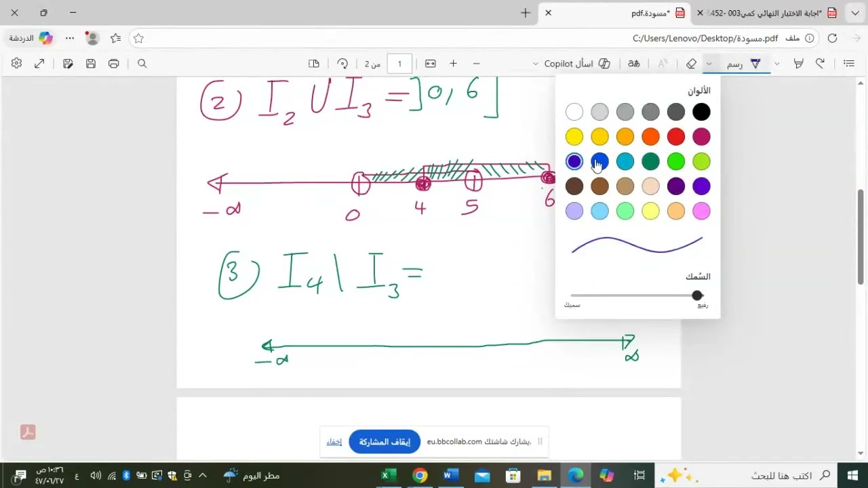The width and height of the screenshot is (868, 488).
Task: Open PDF settings gear
Action: coord(16,64)
